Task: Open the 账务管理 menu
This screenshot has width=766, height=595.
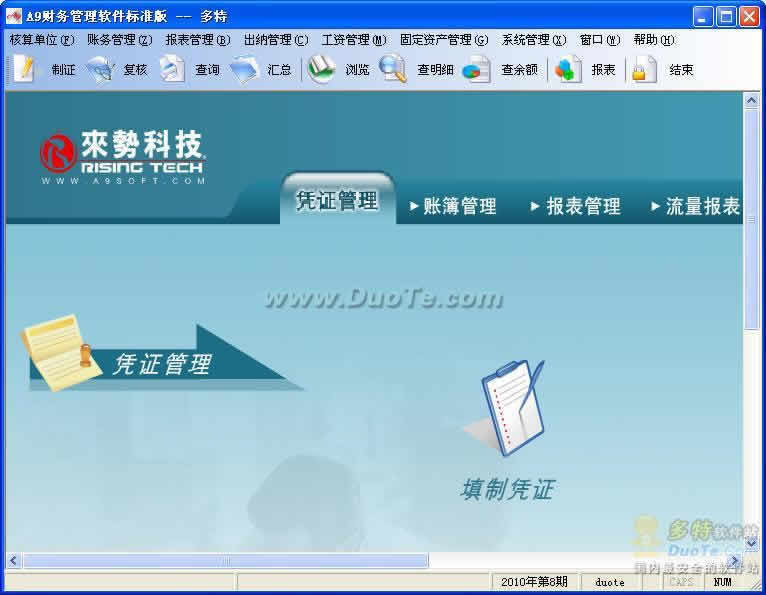Action: [x=119, y=40]
